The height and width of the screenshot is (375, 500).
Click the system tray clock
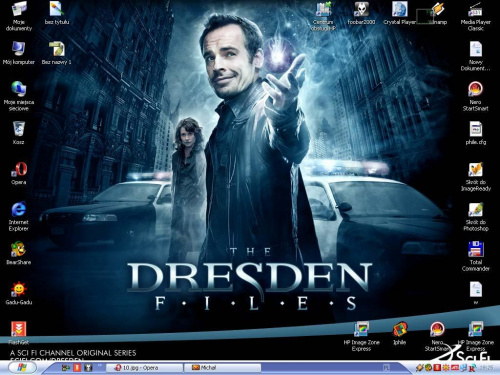(x=487, y=368)
